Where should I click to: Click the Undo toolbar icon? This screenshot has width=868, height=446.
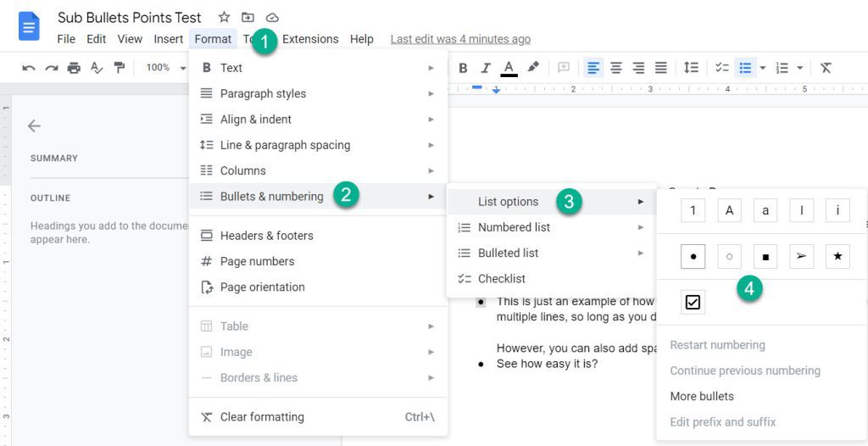pos(29,68)
